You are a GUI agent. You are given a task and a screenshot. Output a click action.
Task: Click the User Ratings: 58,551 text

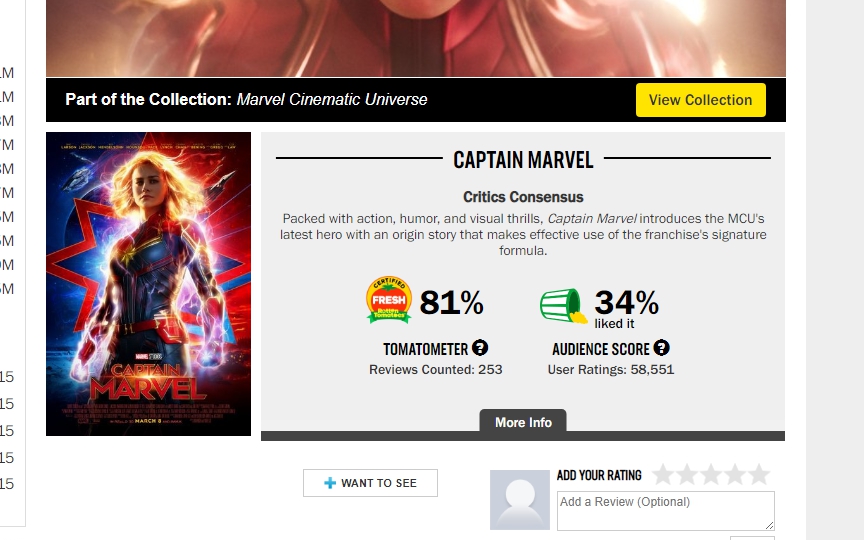coord(611,370)
